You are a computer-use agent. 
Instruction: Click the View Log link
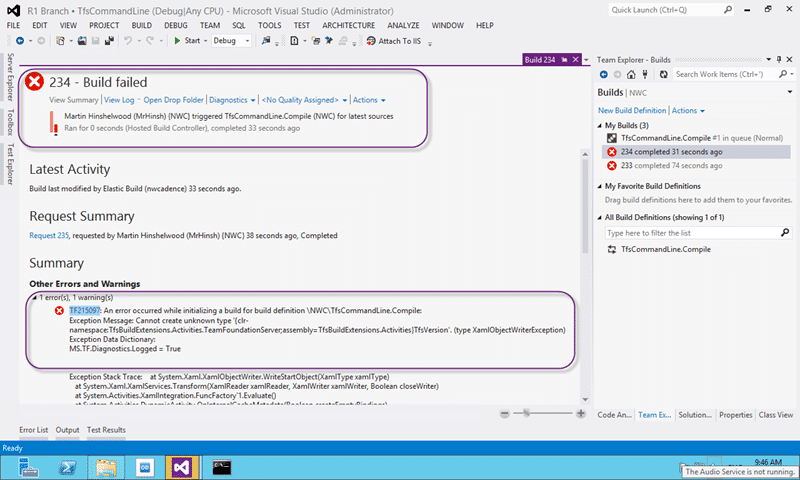point(119,100)
